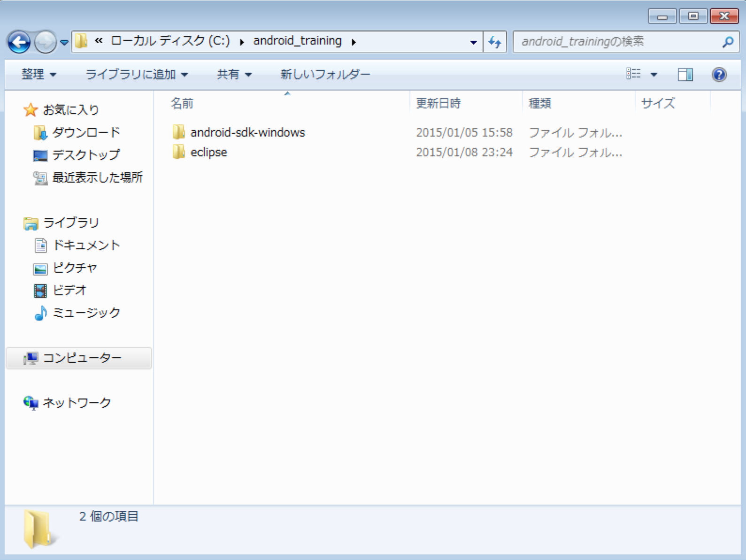Click the type cell of eclipse
Image resolution: width=746 pixels, height=560 pixels.
coord(576,153)
